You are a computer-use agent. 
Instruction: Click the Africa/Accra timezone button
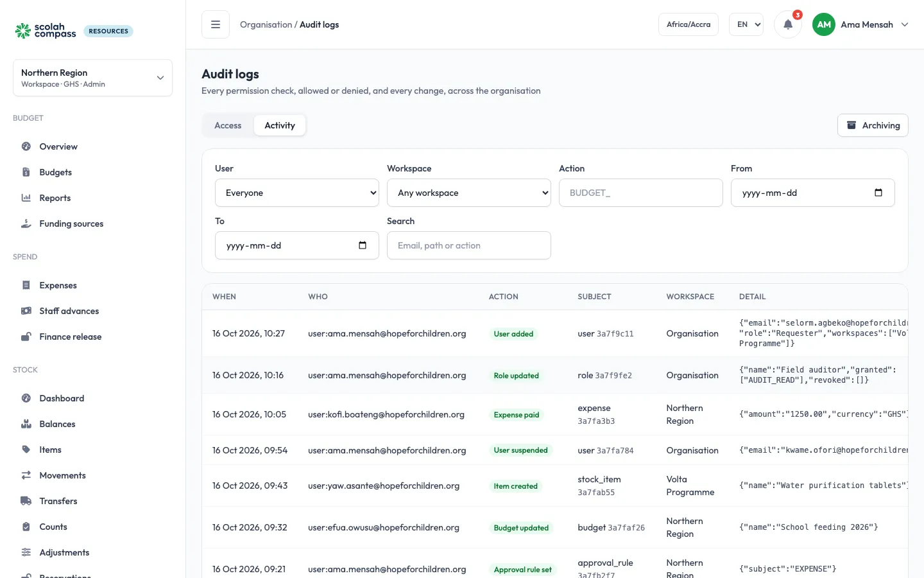click(689, 24)
